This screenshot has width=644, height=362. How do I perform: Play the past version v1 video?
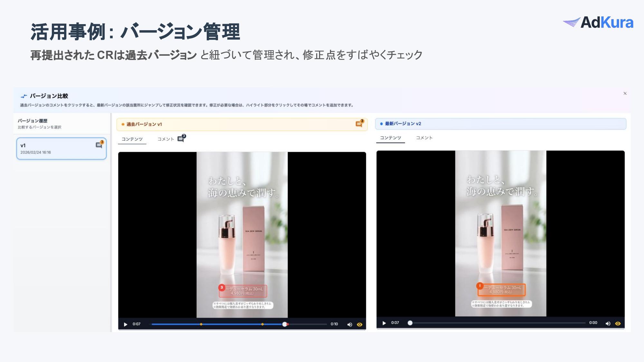126,324
